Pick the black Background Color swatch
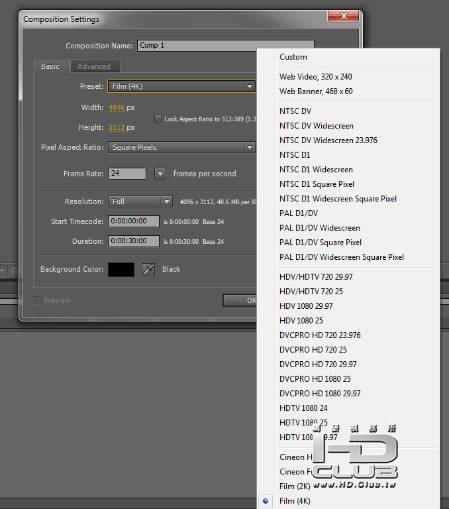This screenshot has width=449, height=509. (x=121, y=269)
